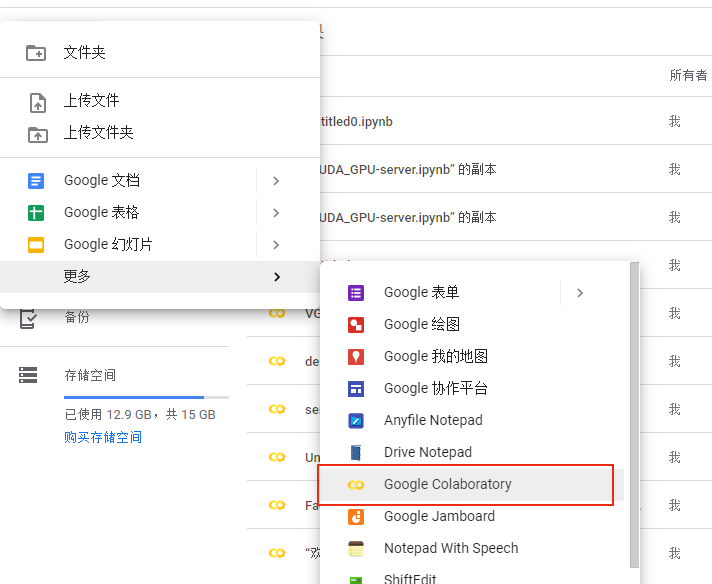Click the new folder icon
Screen dimensions: 712x584
point(36,53)
